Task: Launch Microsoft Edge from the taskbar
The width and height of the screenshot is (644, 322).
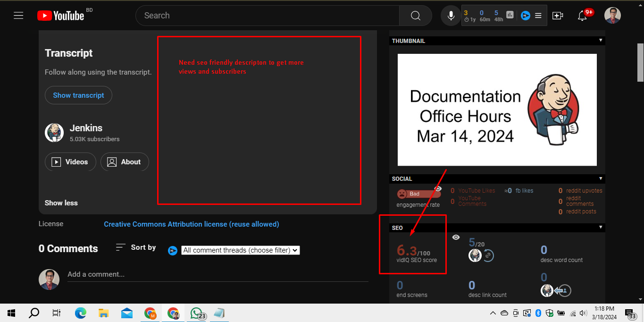Action: [x=81, y=313]
